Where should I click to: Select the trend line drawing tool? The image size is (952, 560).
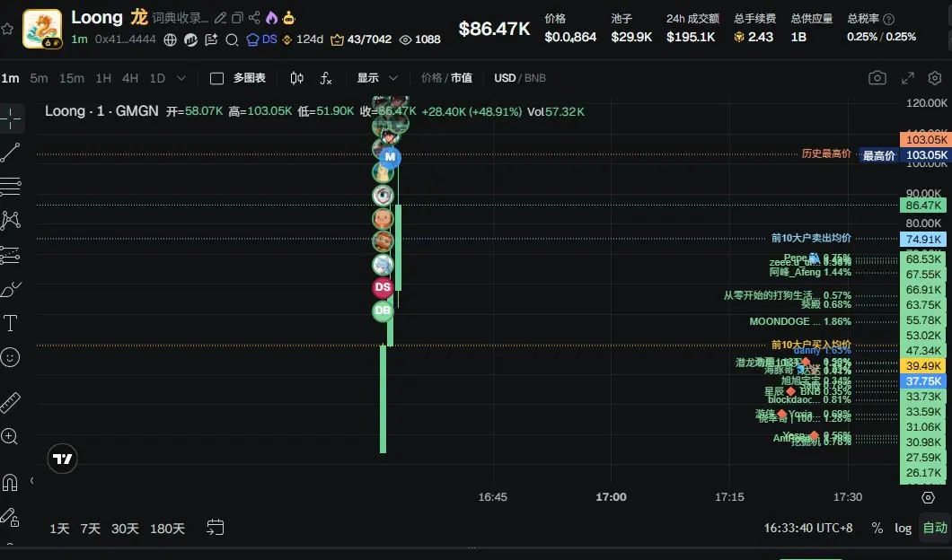coord(10,153)
